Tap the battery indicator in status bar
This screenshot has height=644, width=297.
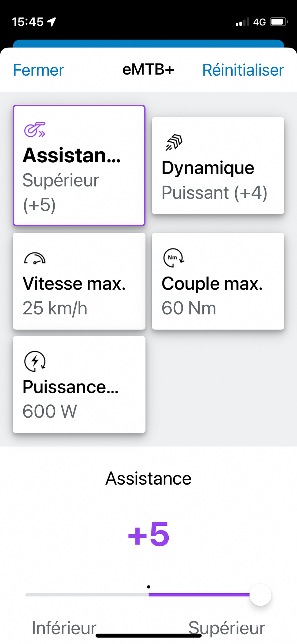pyautogui.click(x=279, y=22)
